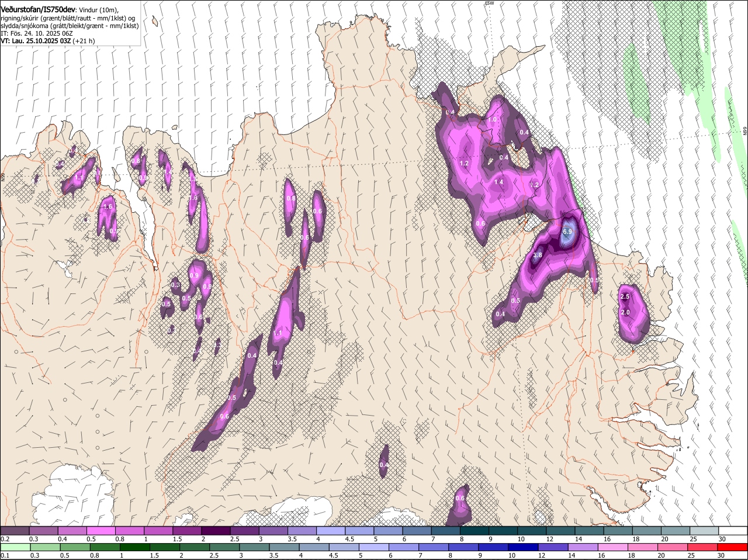Image resolution: width=748 pixels, height=560 pixels.
Task: Pick the pale green 0.1 swatch in the rain legend
Action: coord(15,547)
